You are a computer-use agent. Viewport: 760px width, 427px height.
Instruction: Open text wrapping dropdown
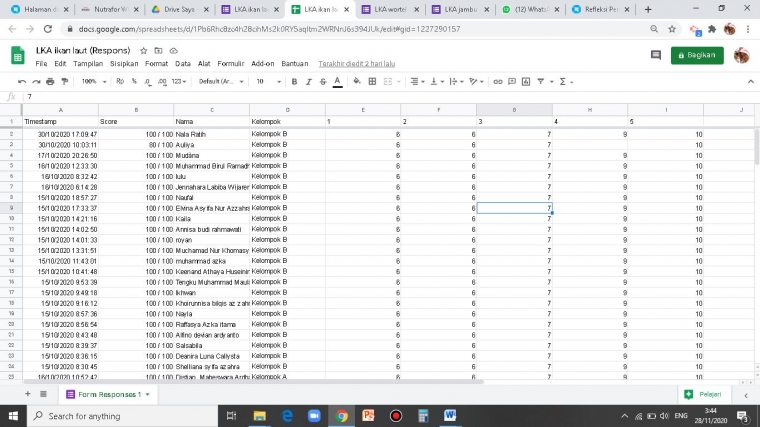456,81
